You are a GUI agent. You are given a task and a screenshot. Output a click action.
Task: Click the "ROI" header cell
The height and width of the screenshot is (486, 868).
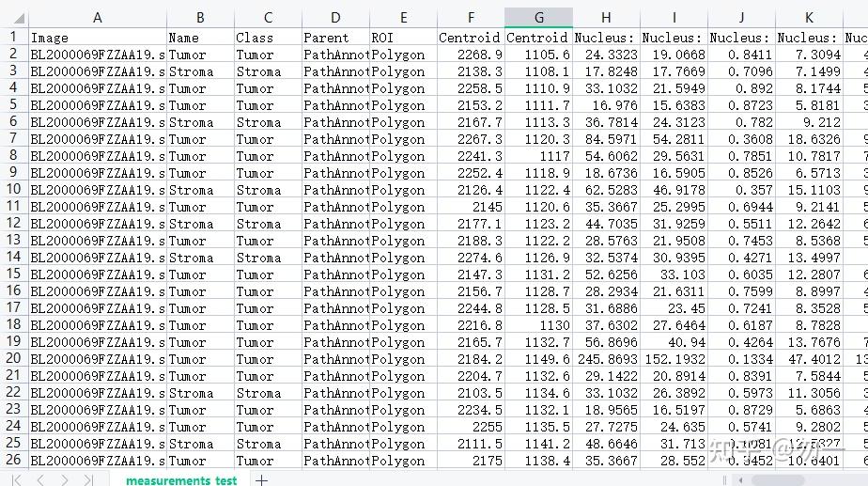pos(404,38)
